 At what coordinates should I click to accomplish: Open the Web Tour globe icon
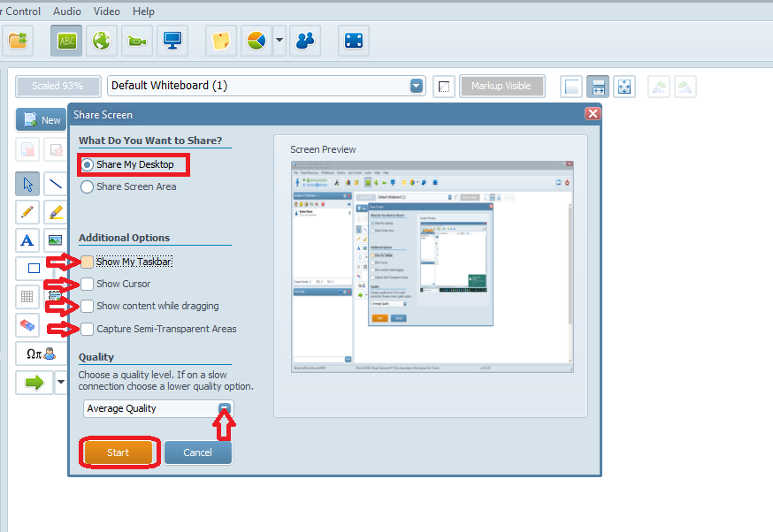101,41
